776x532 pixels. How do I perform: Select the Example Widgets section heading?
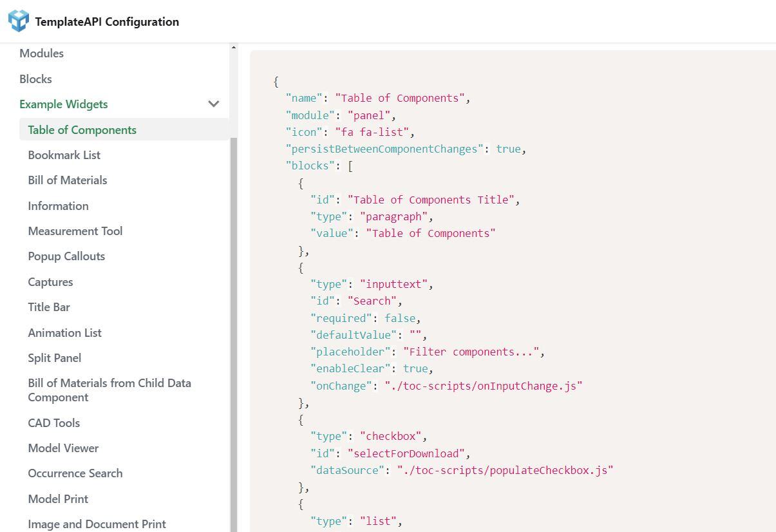tap(64, 104)
